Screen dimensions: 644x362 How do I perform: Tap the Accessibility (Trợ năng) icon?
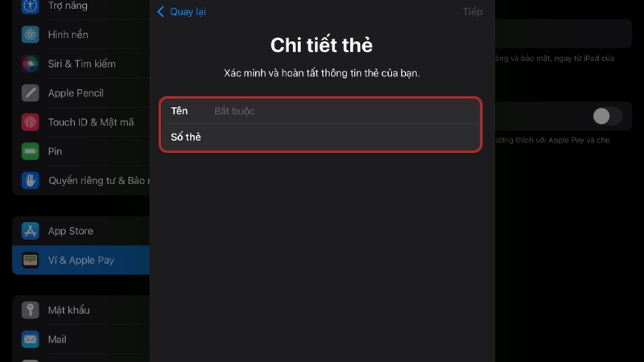click(30, 6)
